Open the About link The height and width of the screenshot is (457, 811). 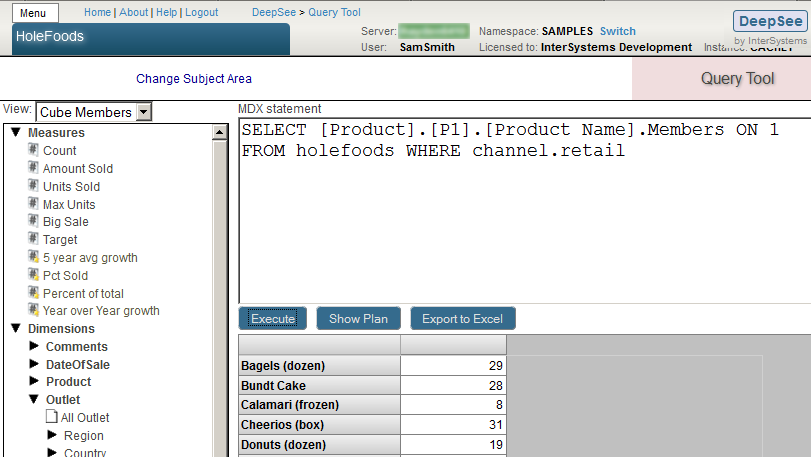[133, 12]
